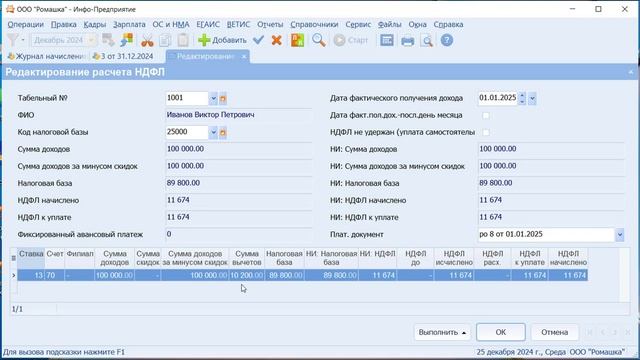Screen dimensions: 640x360
Task: Expand the Плат. документ dropdown arrow
Action: point(620,235)
